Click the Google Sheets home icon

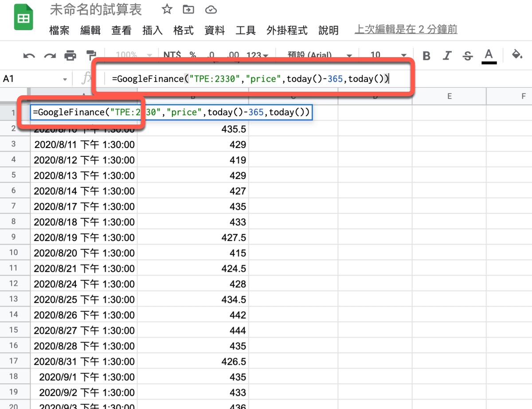click(x=23, y=18)
